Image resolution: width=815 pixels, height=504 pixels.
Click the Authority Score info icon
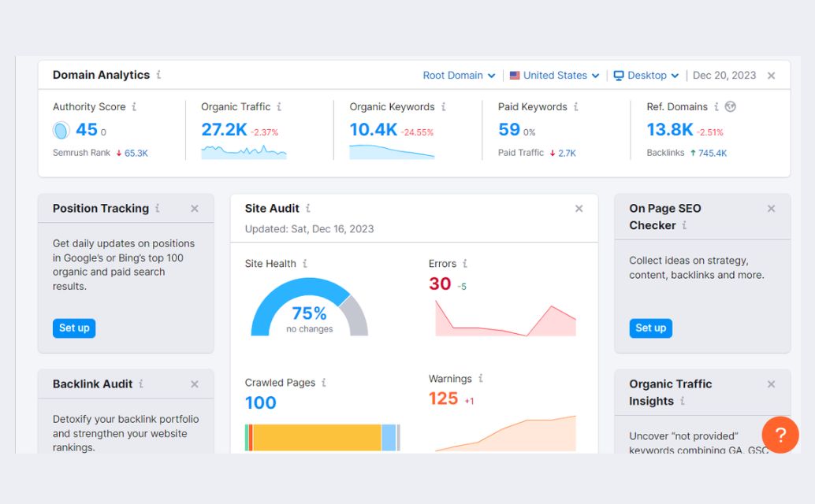coord(134,107)
